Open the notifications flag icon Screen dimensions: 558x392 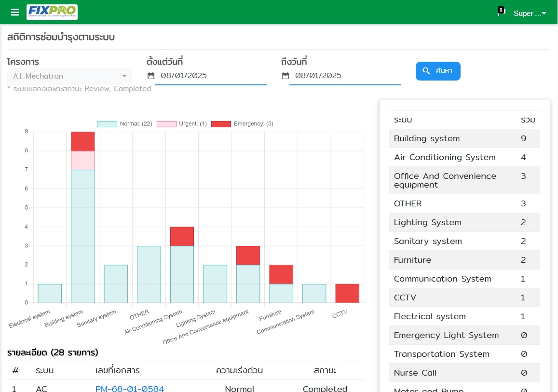click(500, 12)
